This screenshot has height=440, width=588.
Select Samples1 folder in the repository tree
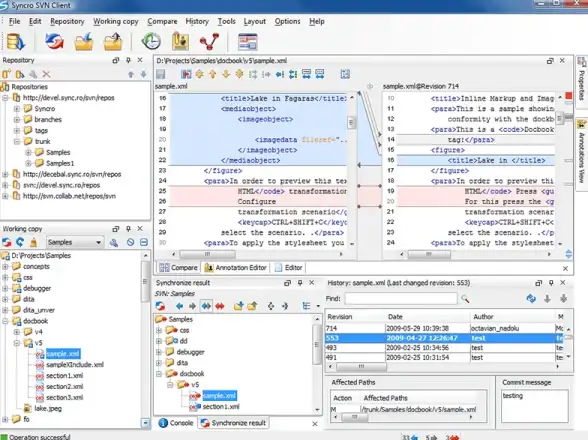pyautogui.click(x=60, y=163)
